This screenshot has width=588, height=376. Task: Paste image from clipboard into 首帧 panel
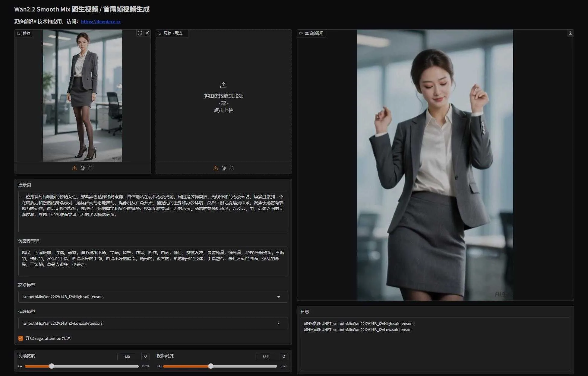[90, 168]
